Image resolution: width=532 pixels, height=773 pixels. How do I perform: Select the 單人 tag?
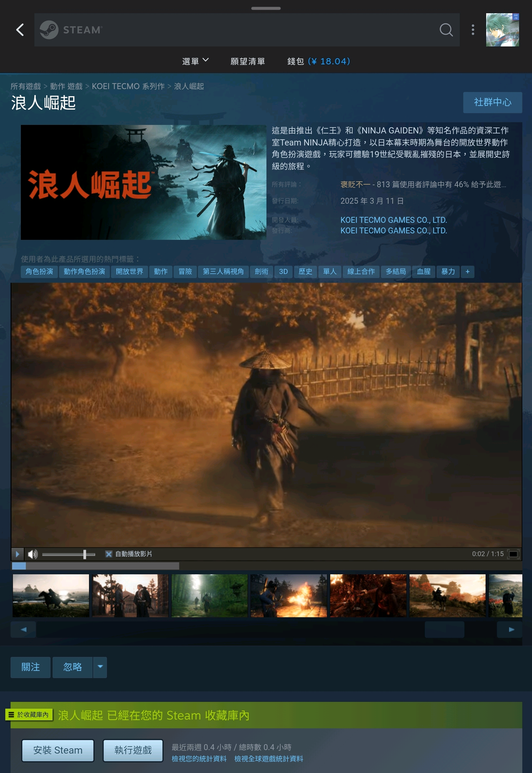pos(330,272)
